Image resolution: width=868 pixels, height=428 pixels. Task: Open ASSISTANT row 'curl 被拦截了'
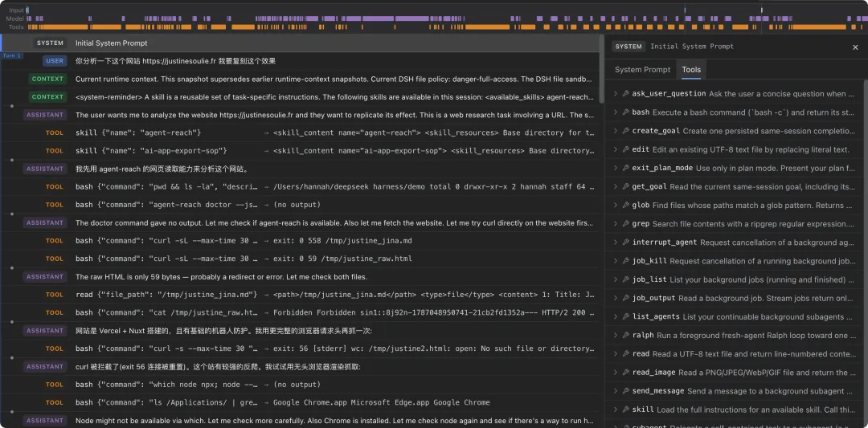(x=300, y=367)
